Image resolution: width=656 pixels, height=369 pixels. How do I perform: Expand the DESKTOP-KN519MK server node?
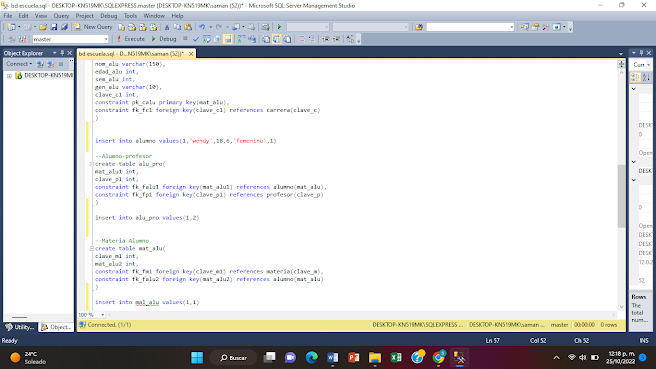9,76
